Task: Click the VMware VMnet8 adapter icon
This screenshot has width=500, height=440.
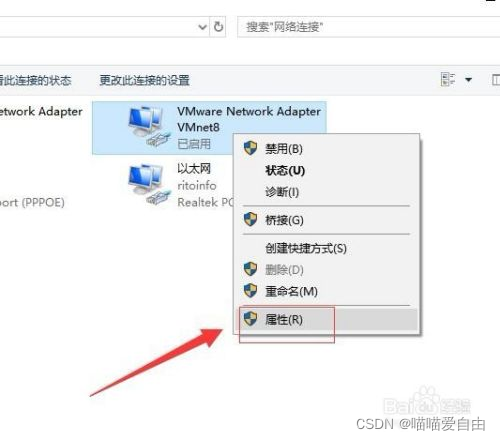Action: click(x=149, y=126)
